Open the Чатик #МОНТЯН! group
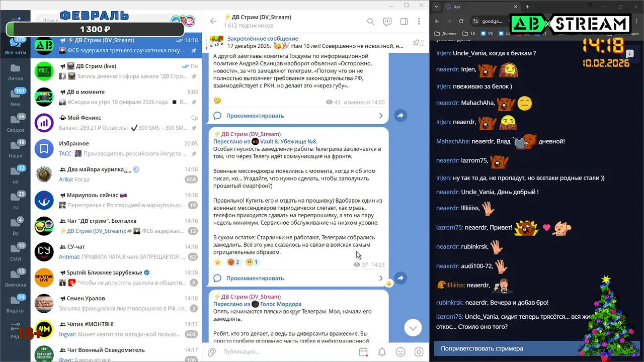 116,329
